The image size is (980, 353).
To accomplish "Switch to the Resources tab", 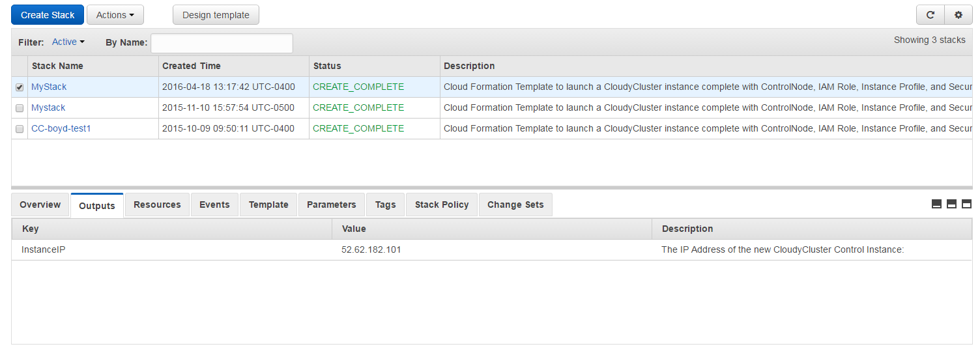I will 157,205.
